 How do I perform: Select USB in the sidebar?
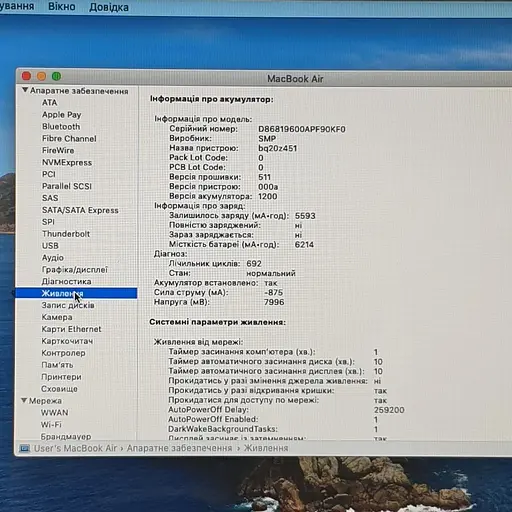[x=50, y=246]
